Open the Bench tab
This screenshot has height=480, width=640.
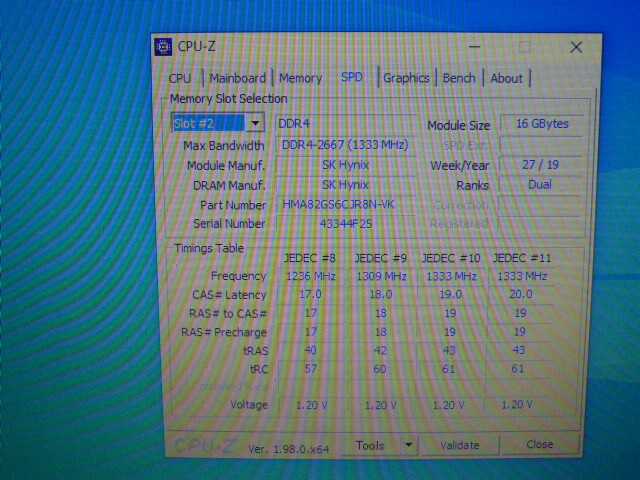click(x=459, y=78)
